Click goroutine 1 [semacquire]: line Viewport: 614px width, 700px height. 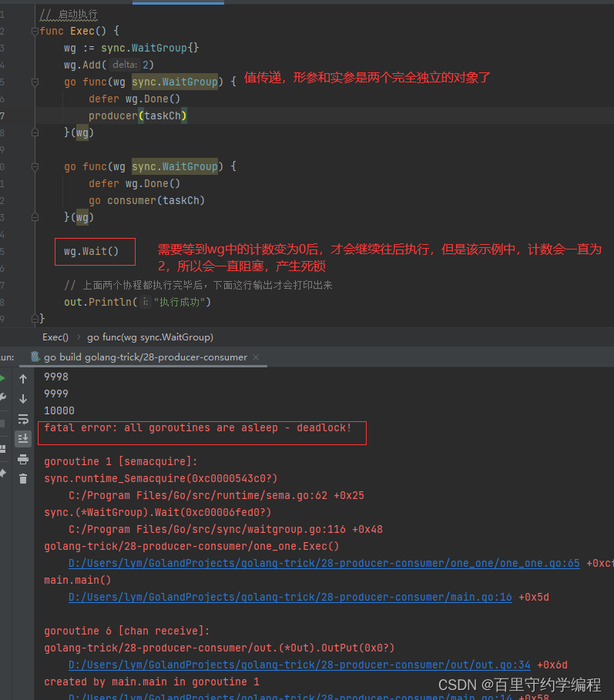121,461
